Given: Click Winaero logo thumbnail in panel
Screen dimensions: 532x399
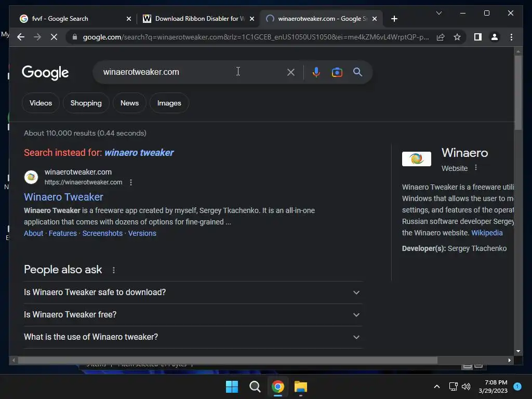Looking at the screenshot, I should [x=416, y=159].
